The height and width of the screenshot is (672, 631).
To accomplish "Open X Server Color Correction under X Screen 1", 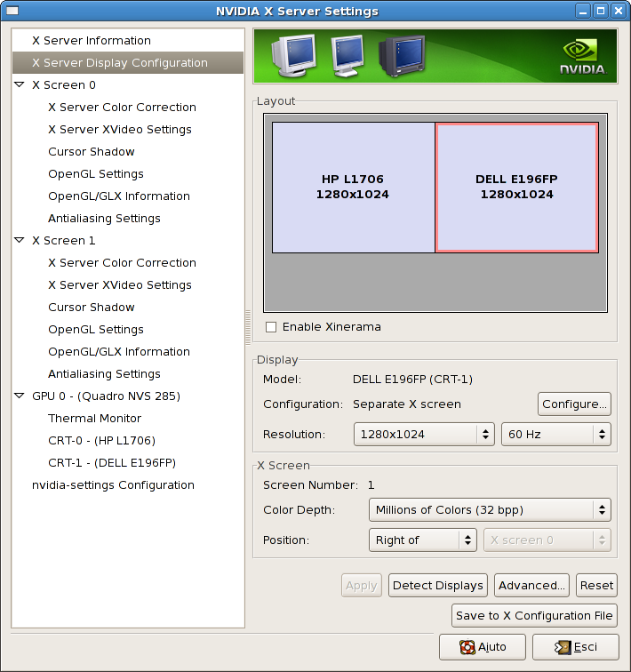I will pyautogui.click(x=122, y=263).
